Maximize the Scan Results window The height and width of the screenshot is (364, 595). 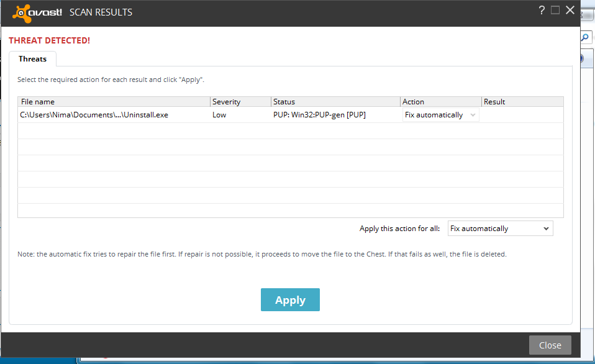(x=555, y=10)
